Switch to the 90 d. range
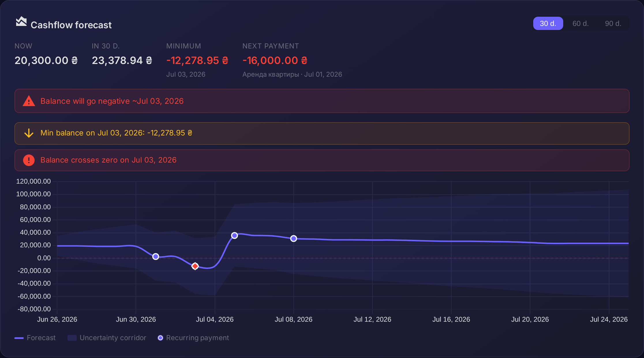 [613, 23]
